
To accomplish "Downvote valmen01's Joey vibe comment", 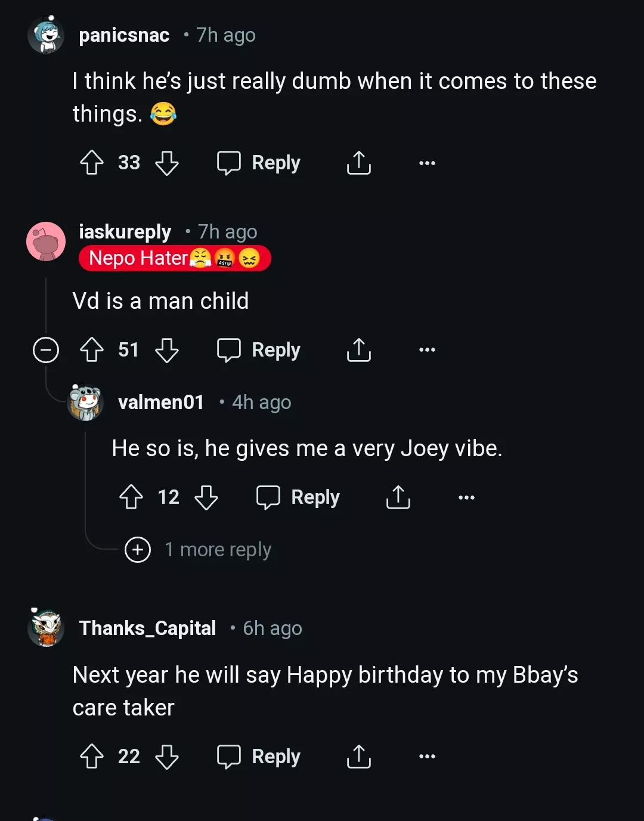I will 206,497.
